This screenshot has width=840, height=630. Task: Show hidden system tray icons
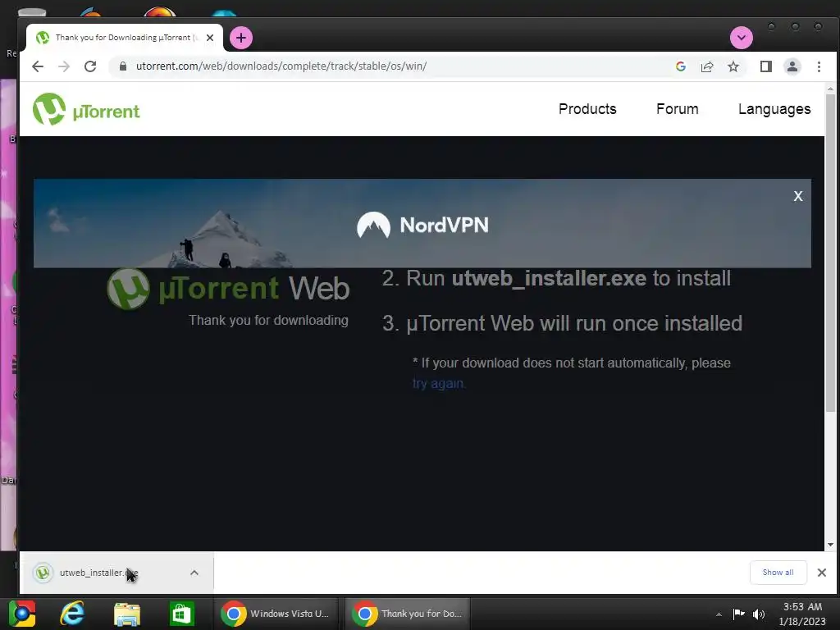coord(719,614)
